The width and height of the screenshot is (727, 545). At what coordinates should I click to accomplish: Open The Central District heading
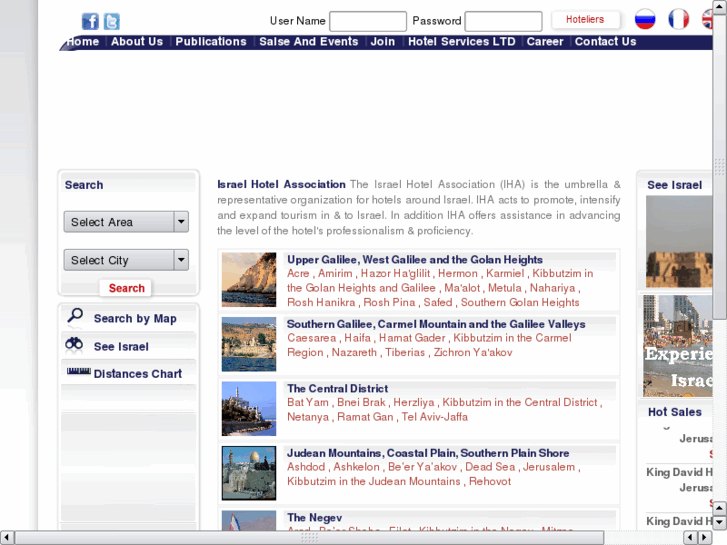pyautogui.click(x=338, y=389)
